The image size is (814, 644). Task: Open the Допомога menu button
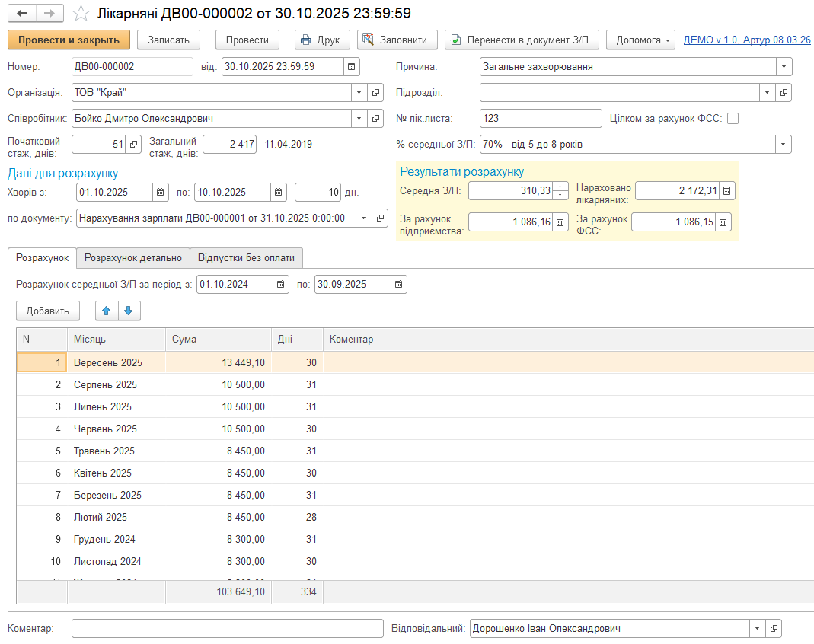tap(644, 40)
